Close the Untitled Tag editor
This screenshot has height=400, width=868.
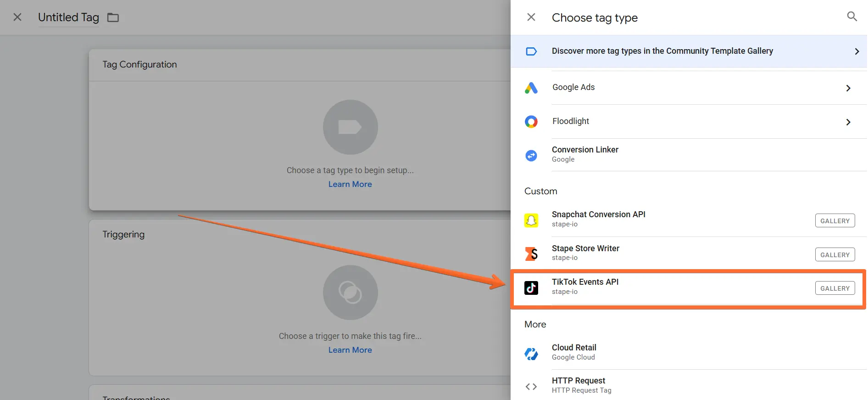17,17
